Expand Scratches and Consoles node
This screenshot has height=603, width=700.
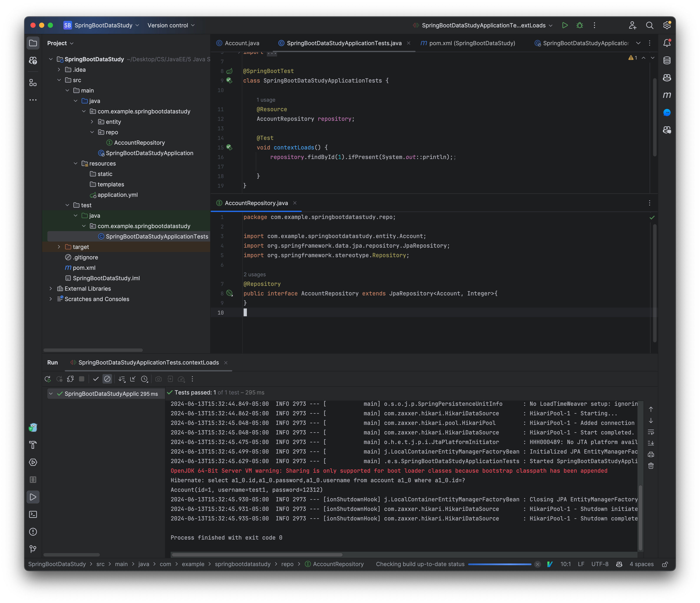[51, 299]
